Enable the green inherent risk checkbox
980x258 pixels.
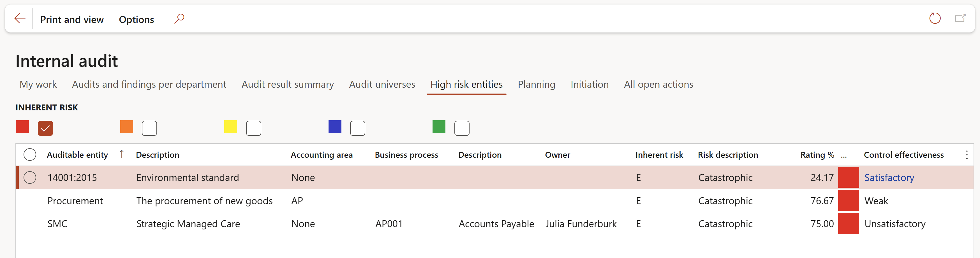point(461,128)
